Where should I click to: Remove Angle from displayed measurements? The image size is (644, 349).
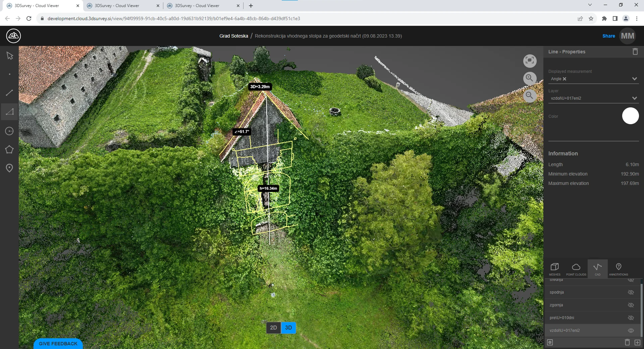tap(565, 79)
